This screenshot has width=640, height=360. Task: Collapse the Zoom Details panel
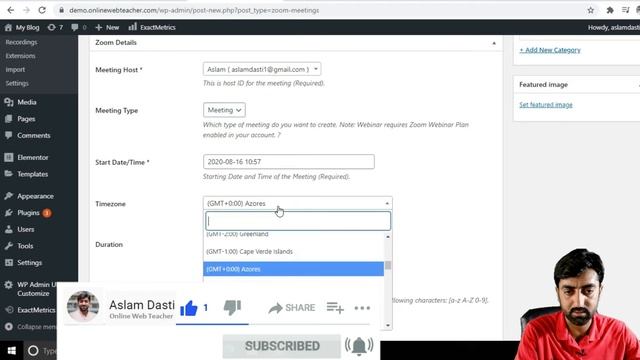click(x=494, y=43)
